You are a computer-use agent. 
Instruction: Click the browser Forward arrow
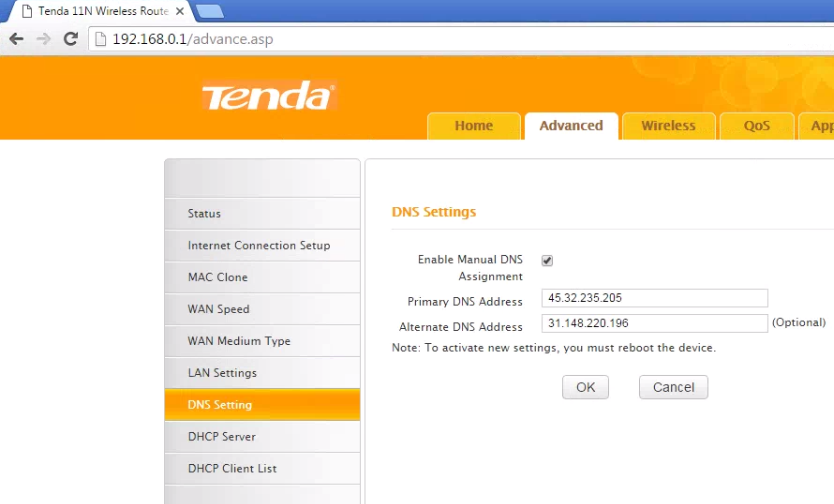44,39
